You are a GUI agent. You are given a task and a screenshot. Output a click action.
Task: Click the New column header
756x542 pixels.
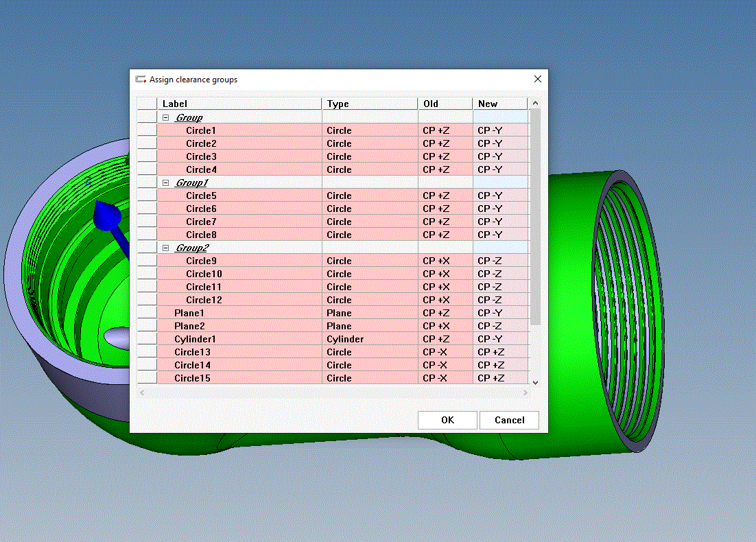click(499, 104)
